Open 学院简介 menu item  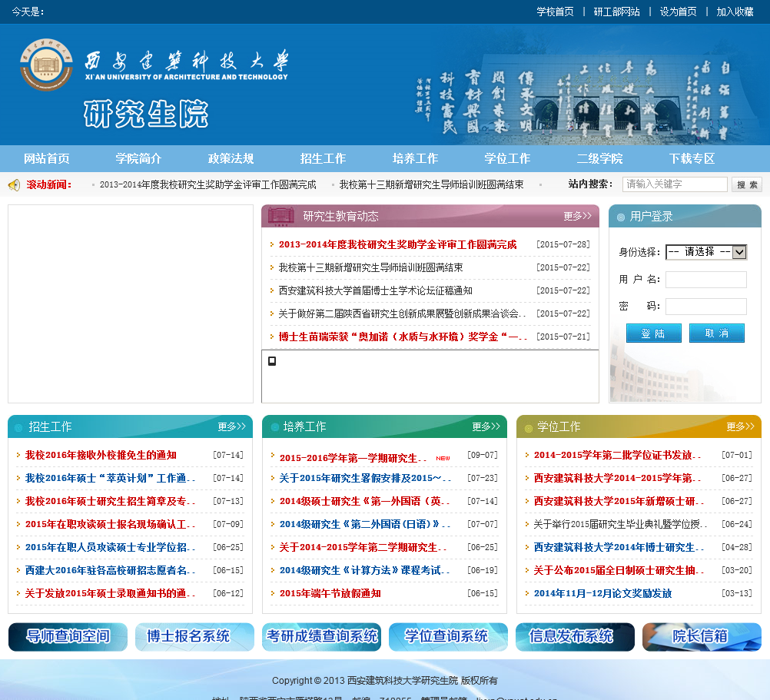coord(138,158)
